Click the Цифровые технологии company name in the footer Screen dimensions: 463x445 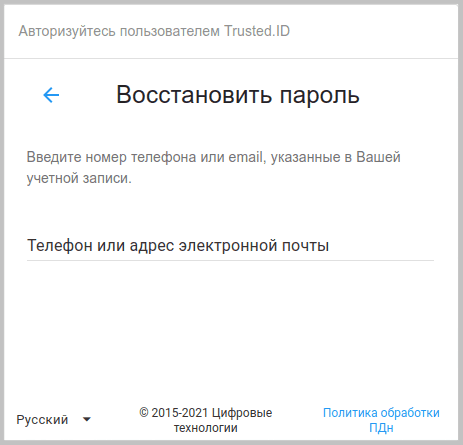point(223,420)
